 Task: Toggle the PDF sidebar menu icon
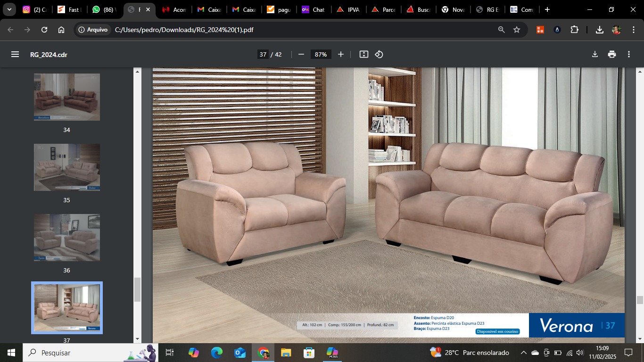(x=15, y=54)
